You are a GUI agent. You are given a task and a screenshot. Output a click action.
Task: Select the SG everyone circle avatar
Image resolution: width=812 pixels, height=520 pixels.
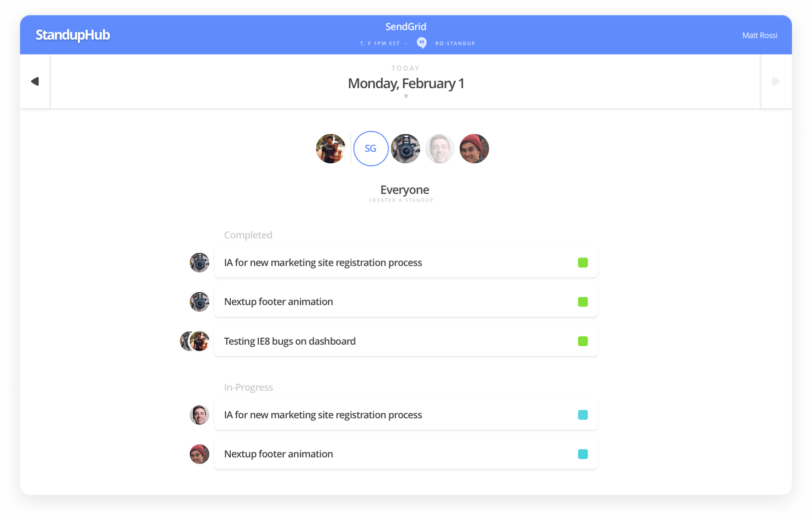(370, 149)
